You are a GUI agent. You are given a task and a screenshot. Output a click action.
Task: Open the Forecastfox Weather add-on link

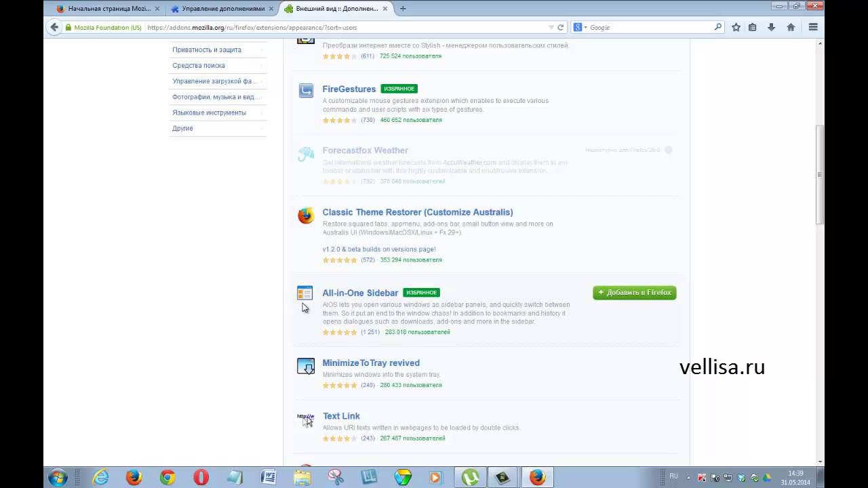[x=366, y=150]
